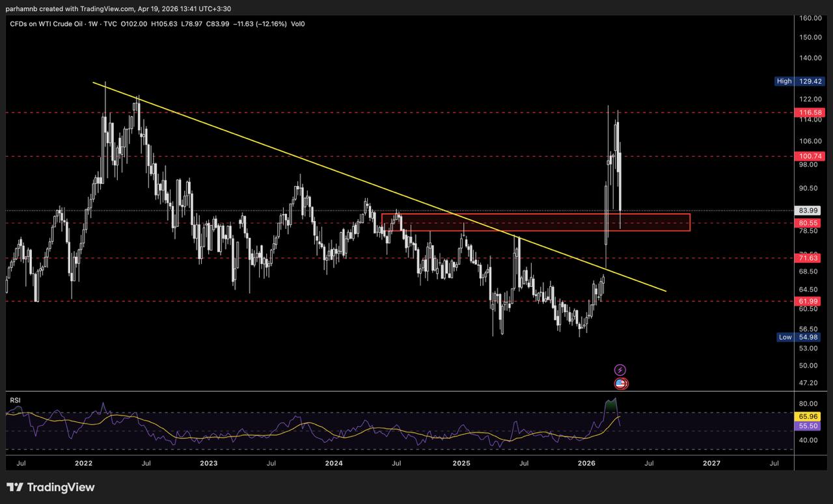833x504 pixels.
Task: Click the current price 83.99 label
Action: point(810,211)
